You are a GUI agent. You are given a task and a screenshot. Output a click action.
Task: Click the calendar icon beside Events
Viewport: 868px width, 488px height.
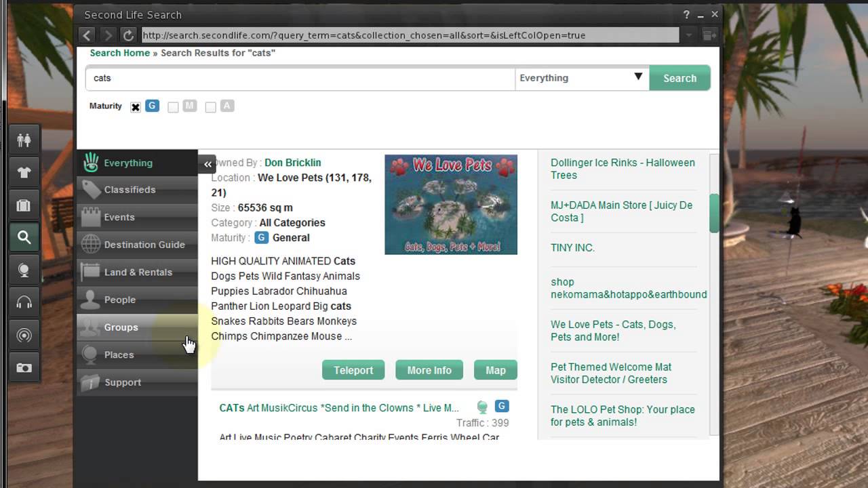coord(91,217)
